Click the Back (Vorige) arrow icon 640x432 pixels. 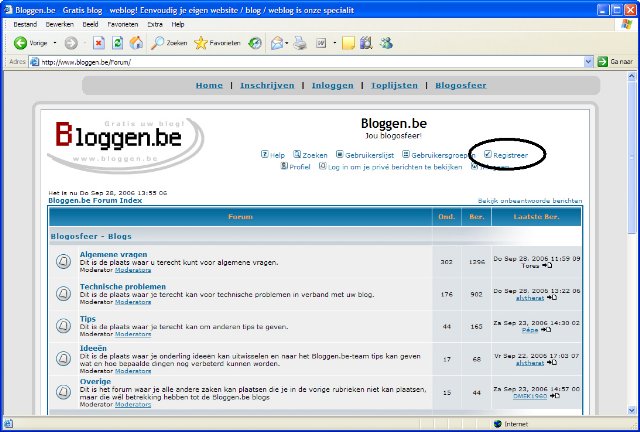click(20, 43)
